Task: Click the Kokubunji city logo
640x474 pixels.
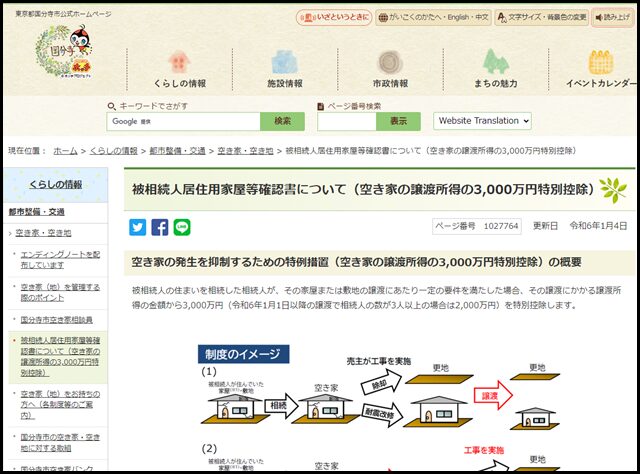Action: 64,52
